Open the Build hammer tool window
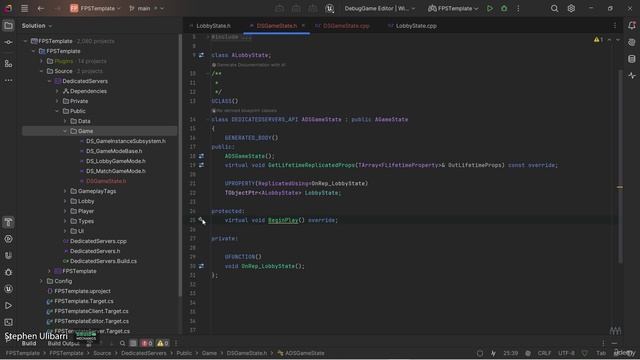 (8, 222)
